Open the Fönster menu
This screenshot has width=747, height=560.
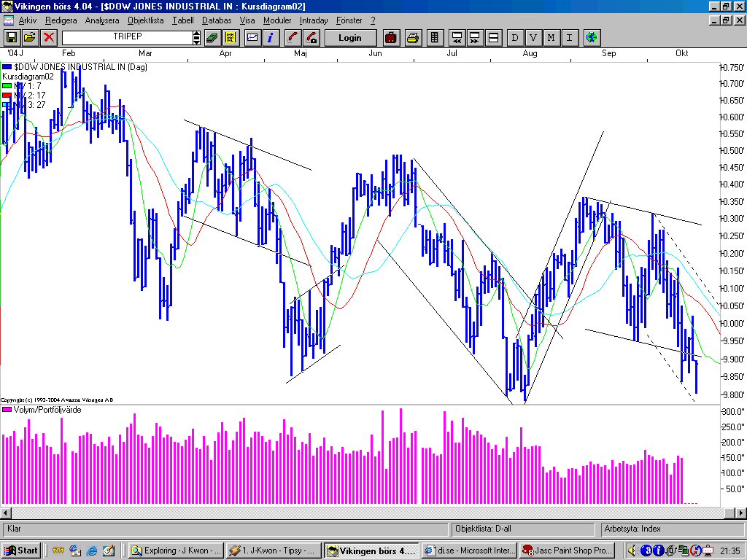(349, 20)
